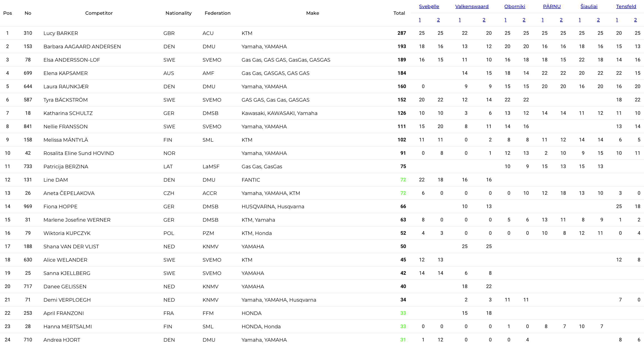644x345 pixels.
Task: Click the Make column header
Action: [x=312, y=13]
